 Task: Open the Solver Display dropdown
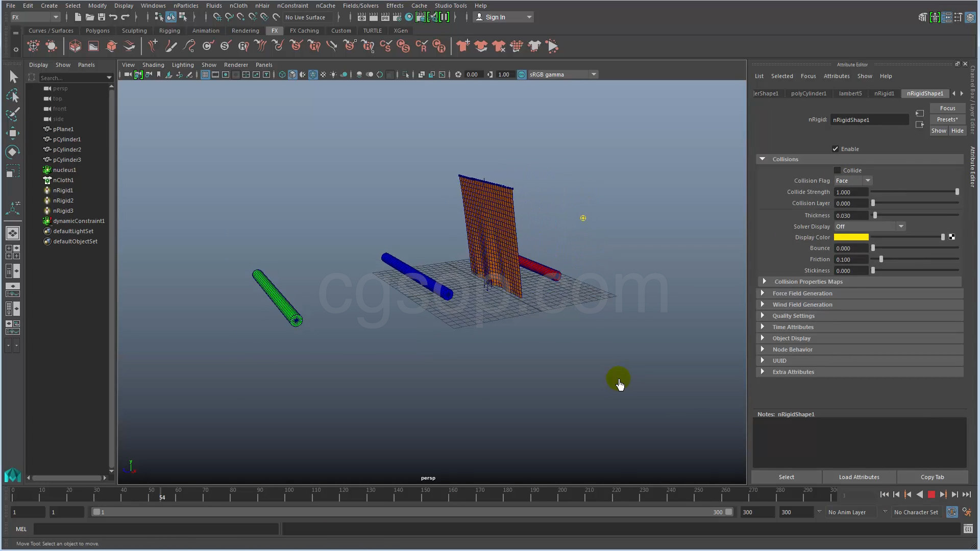pos(869,227)
